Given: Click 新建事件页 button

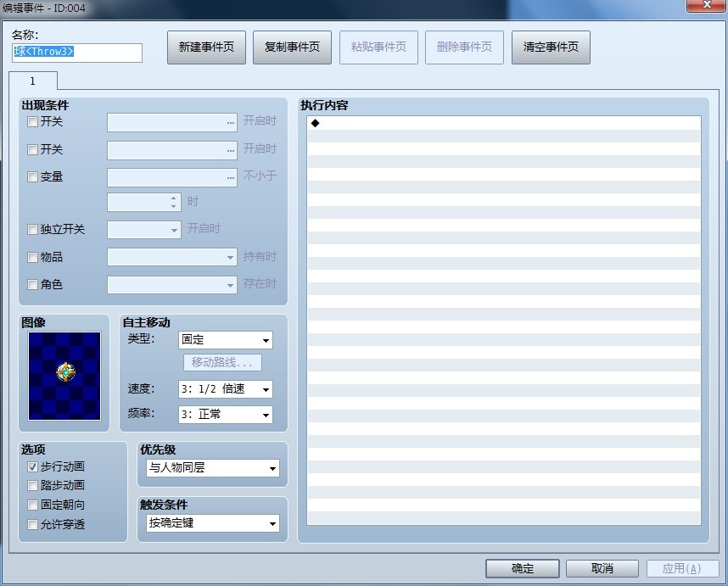Looking at the screenshot, I should [206, 47].
